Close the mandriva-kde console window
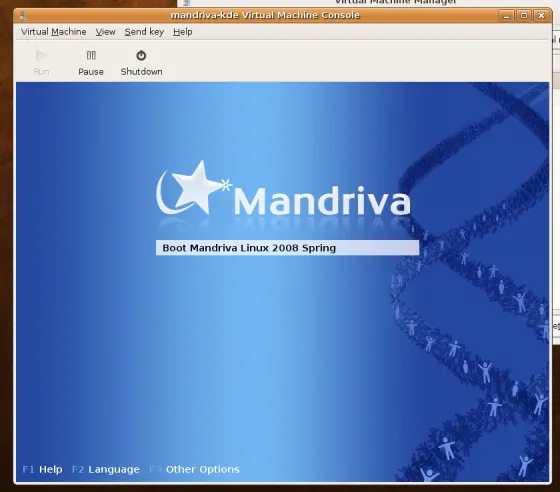 pyautogui.click(x=541, y=16)
